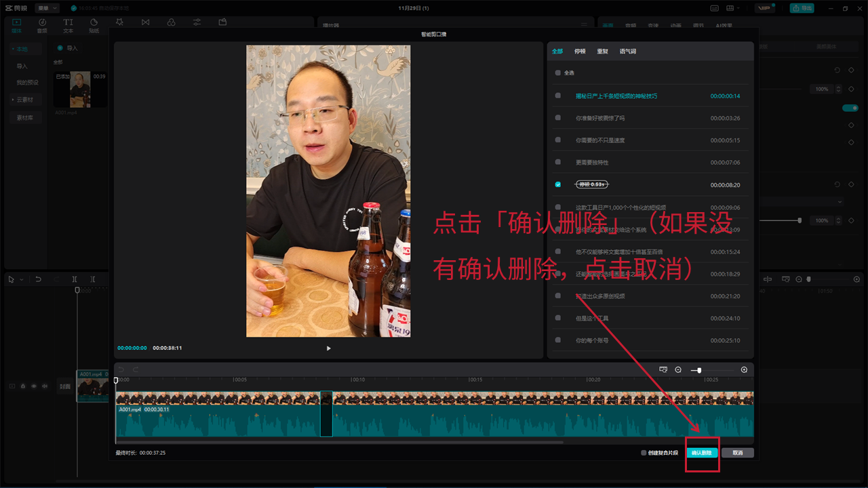
Task: Switch to the 全部 tab
Action: 557,52
